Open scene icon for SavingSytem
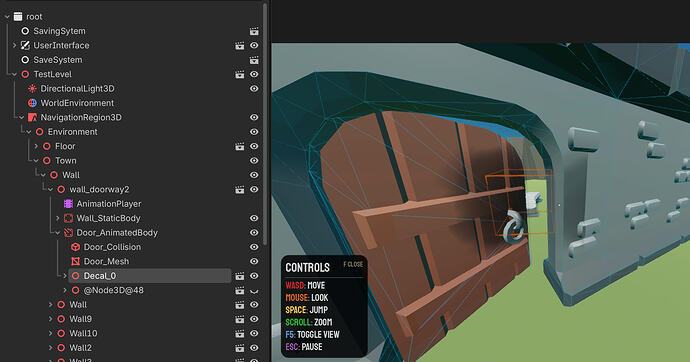 tap(254, 31)
